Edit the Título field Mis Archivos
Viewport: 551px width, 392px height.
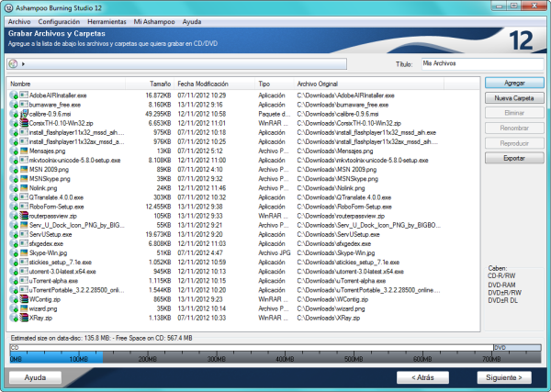482,63
